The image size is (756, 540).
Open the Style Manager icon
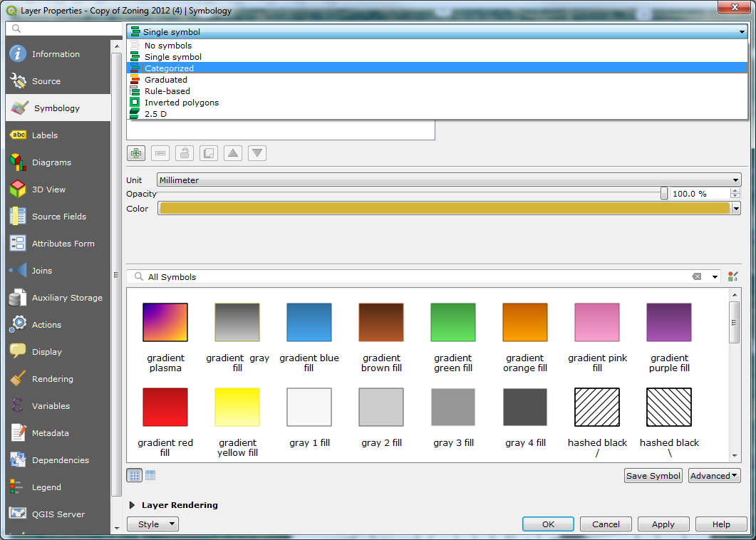tap(733, 276)
